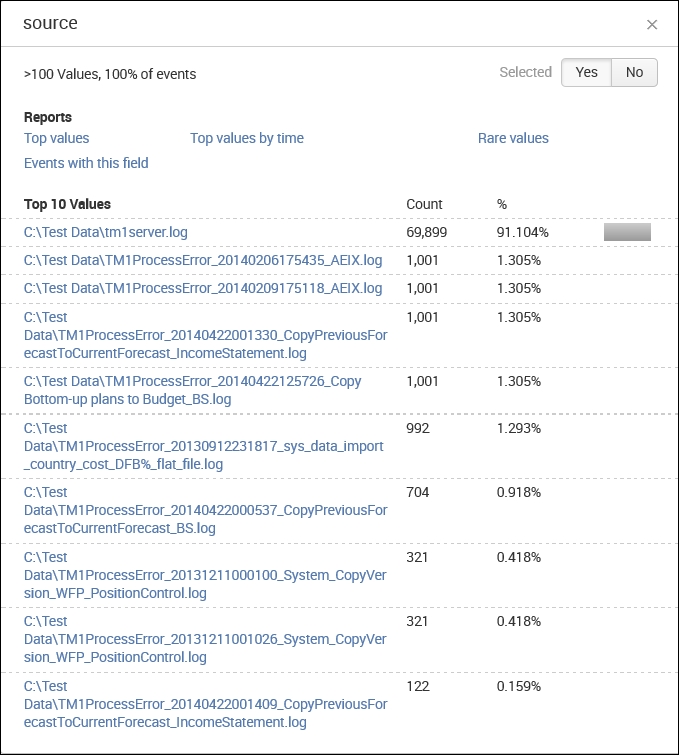The image size is (679, 755).
Task: Select the 20131211001026 WFP_PositionControl log
Action: point(205,639)
